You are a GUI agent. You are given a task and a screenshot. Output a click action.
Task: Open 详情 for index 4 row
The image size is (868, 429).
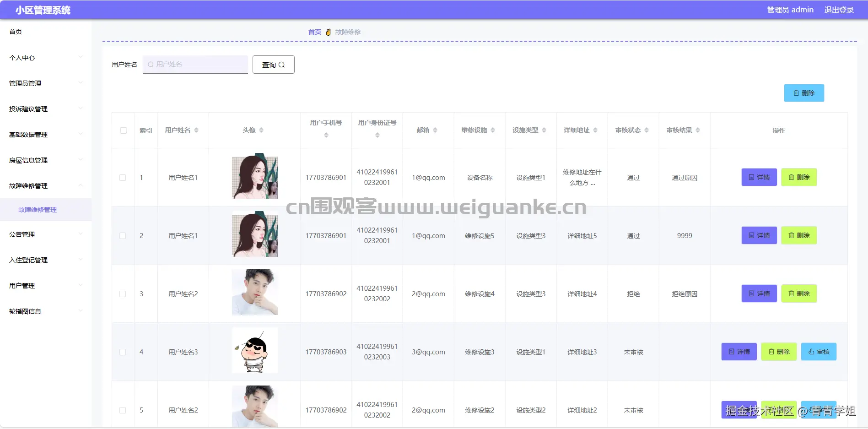pos(739,352)
